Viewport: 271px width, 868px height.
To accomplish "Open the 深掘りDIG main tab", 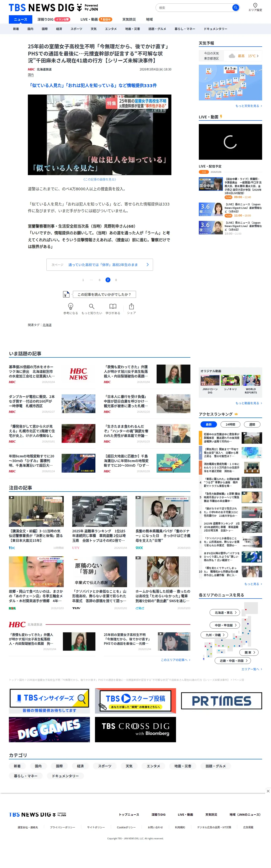I will 54,19.
